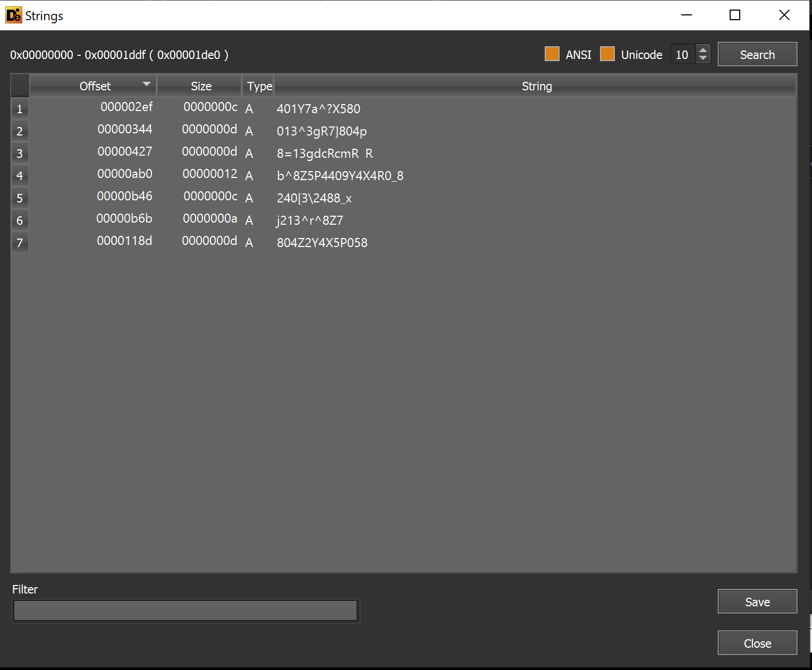Maximize the Strings window
This screenshot has width=812, height=670.
(x=735, y=15)
